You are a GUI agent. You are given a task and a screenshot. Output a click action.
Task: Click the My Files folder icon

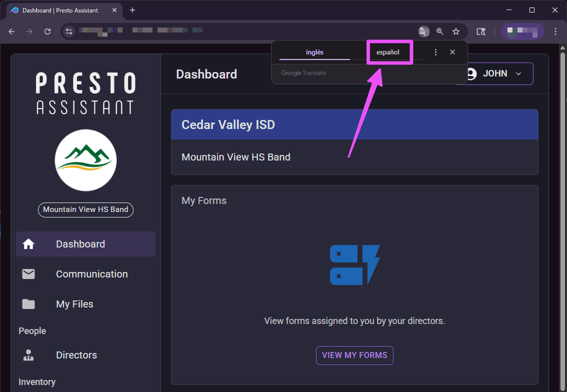28,304
